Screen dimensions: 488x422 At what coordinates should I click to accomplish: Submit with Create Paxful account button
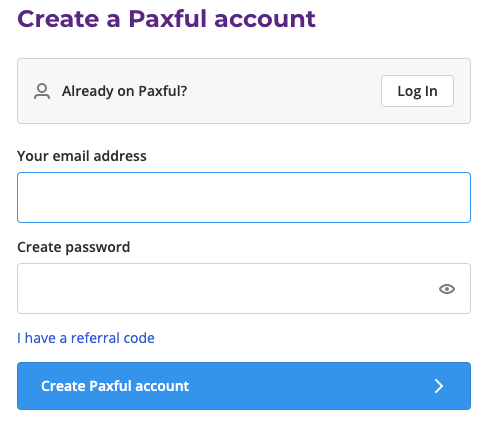pos(244,386)
